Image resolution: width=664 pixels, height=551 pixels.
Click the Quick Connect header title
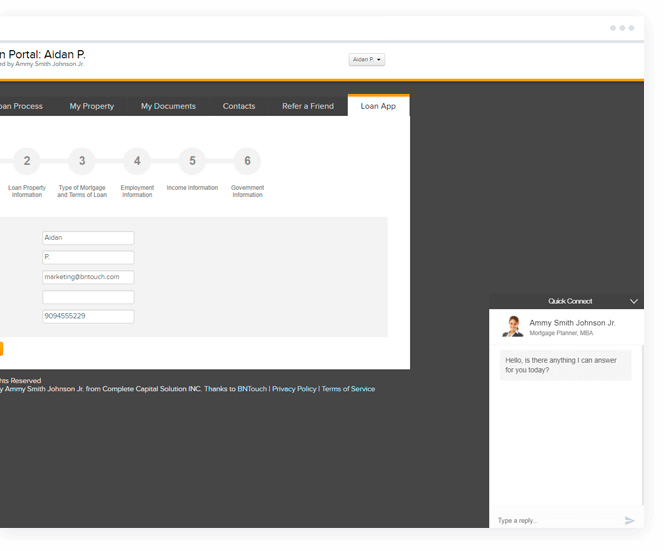point(570,301)
